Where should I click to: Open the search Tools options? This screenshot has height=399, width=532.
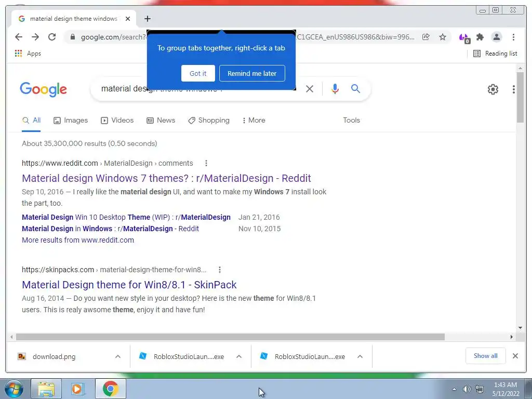point(351,120)
